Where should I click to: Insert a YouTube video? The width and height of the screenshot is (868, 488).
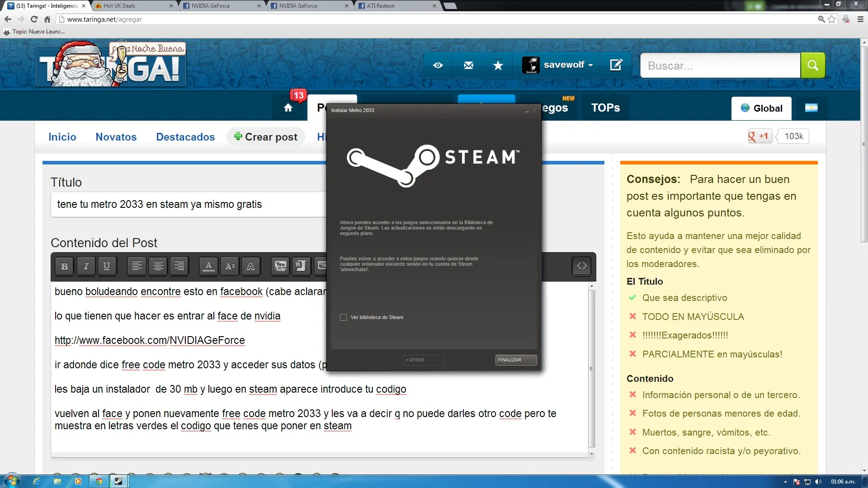click(x=280, y=266)
